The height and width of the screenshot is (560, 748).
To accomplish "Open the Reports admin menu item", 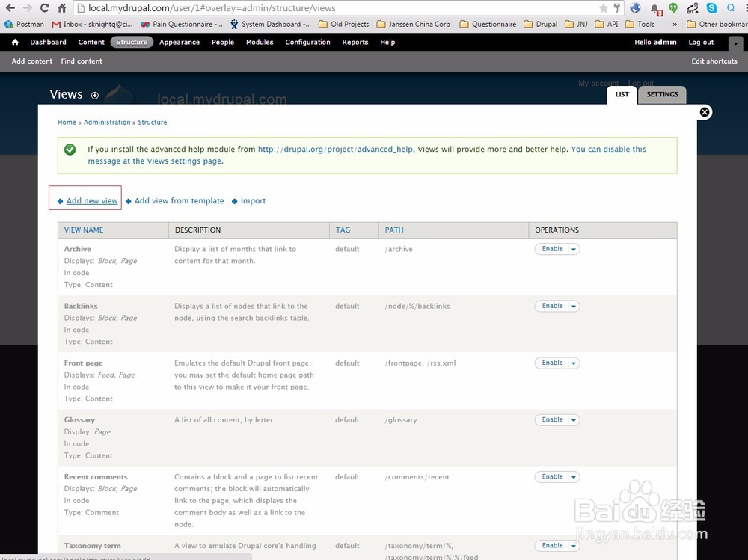I will pos(355,42).
